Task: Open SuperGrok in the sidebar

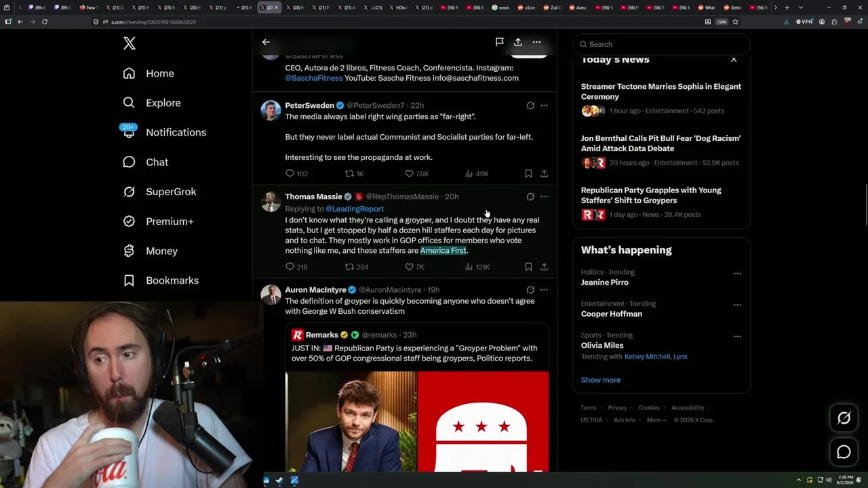Action: pyautogui.click(x=160, y=192)
